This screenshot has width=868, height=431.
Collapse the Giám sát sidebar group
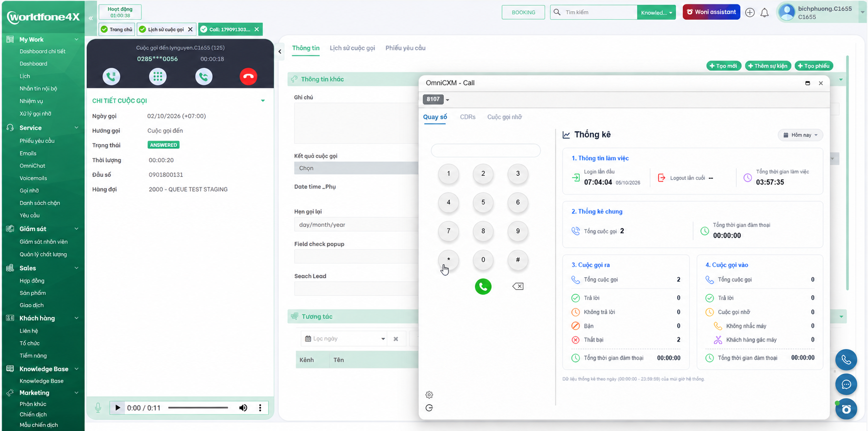[77, 229]
